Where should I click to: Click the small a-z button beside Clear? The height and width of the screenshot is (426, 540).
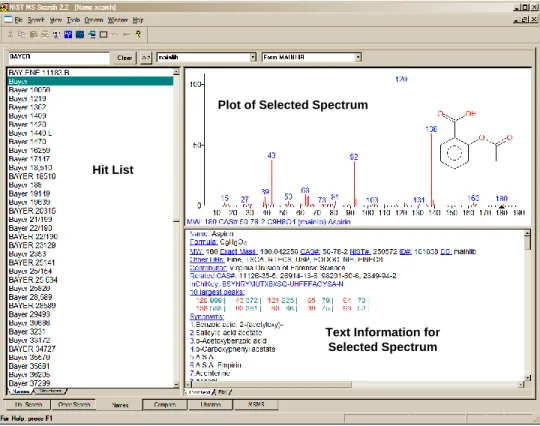click(x=146, y=58)
